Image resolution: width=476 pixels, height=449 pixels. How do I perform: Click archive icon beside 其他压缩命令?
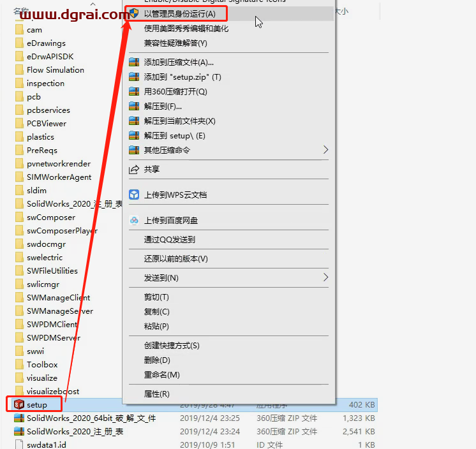point(134,150)
